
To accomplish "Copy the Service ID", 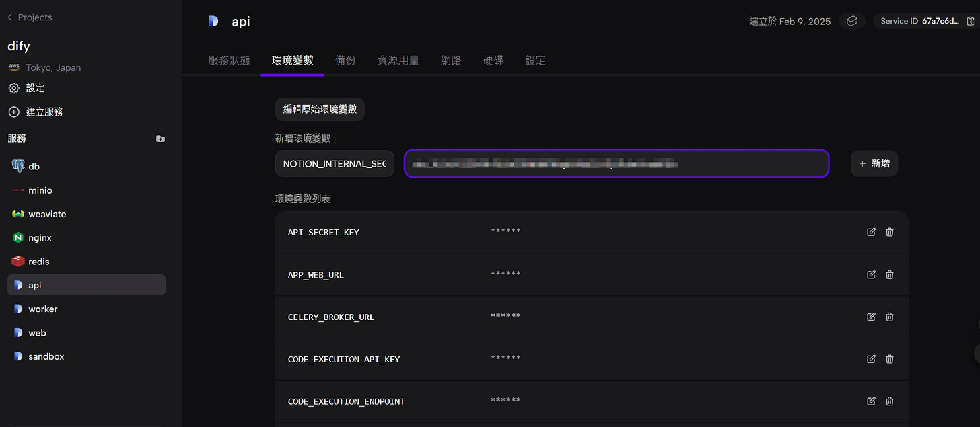I will tap(971, 22).
